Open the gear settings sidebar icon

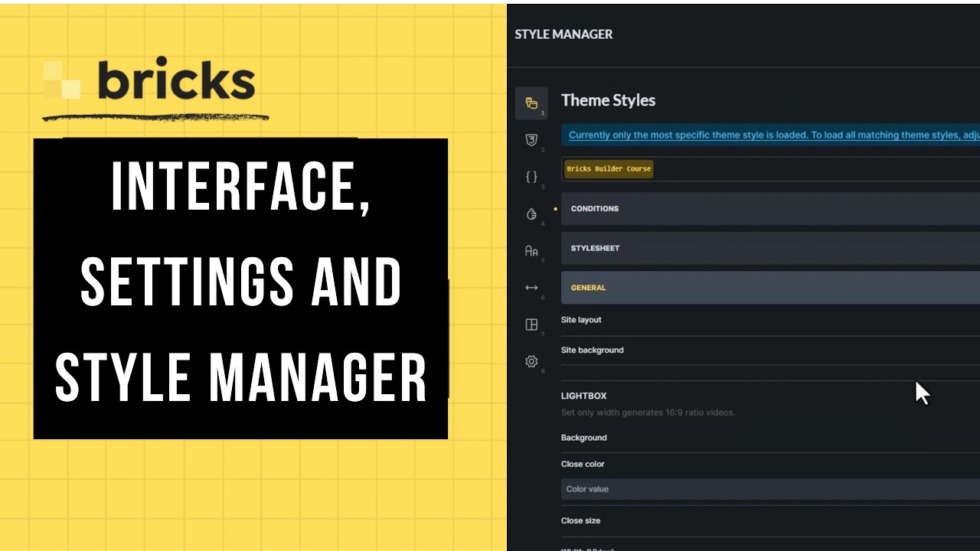(x=531, y=361)
